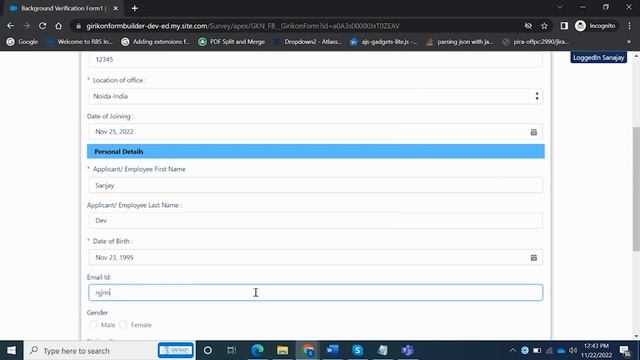Click the LoggedIn Sanajay badge
The image size is (640, 360).
tap(598, 58)
